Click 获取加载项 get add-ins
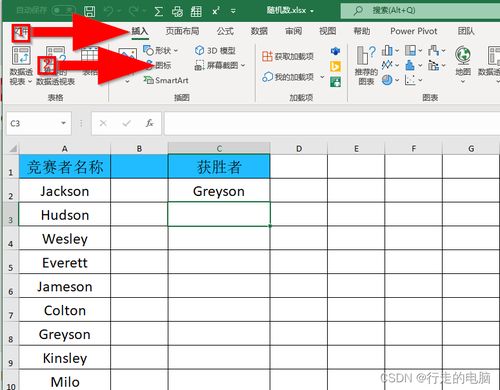Viewport: 500px width, 390px height. tap(288, 56)
